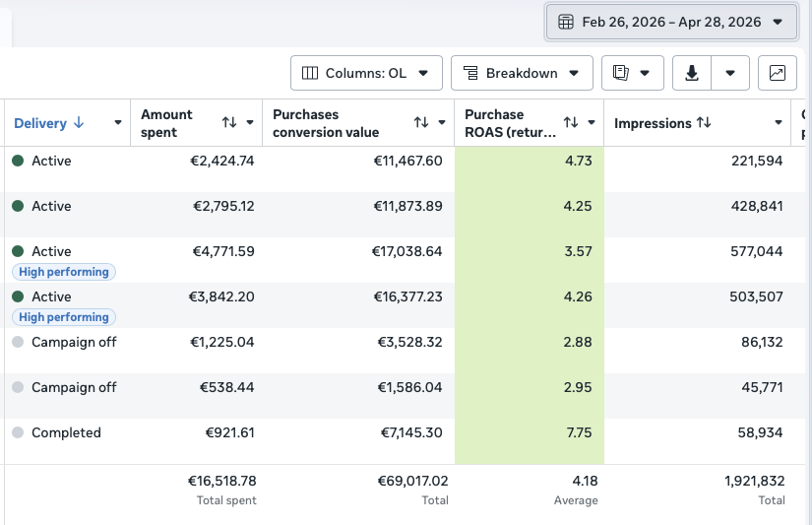Select ROAS value 7.75
The height and width of the screenshot is (525, 812).
(x=579, y=432)
